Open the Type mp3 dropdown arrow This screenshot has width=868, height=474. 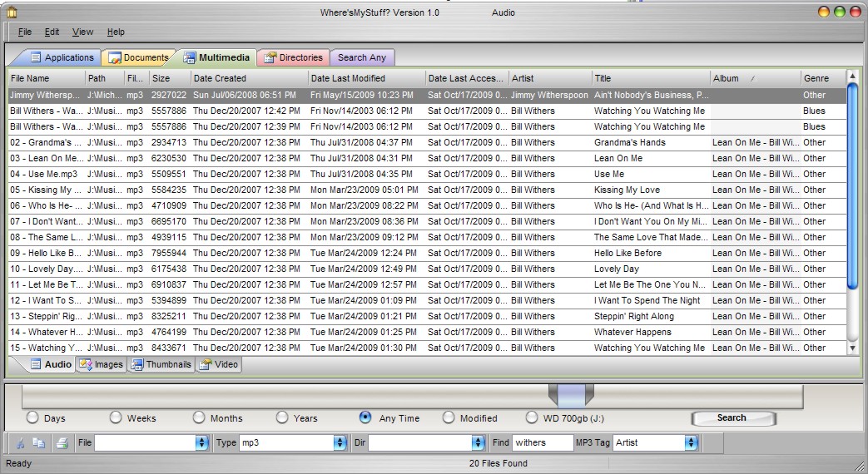click(x=340, y=442)
